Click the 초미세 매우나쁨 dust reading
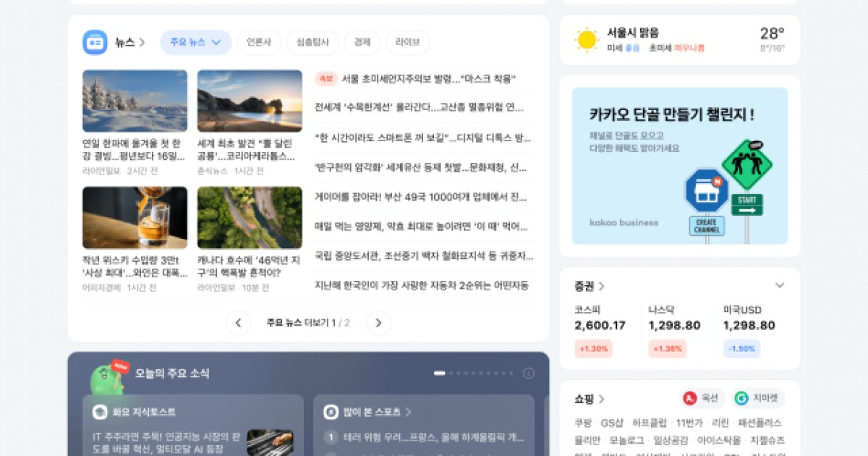Image resolution: width=868 pixels, height=456 pixels. (x=676, y=48)
